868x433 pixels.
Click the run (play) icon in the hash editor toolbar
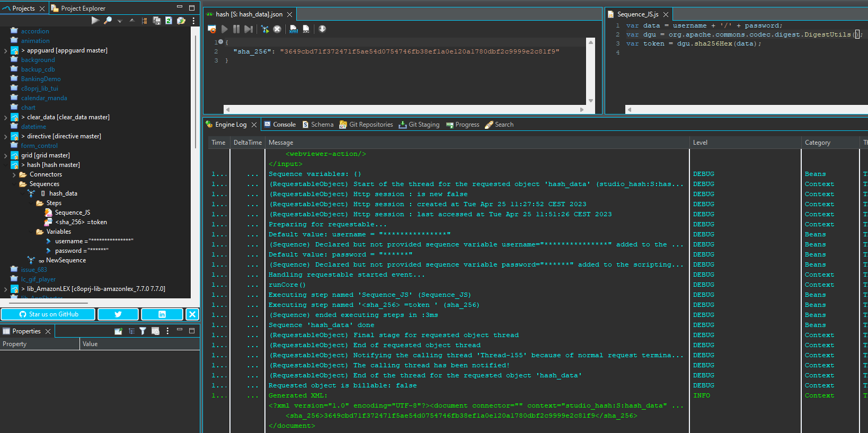(x=225, y=29)
